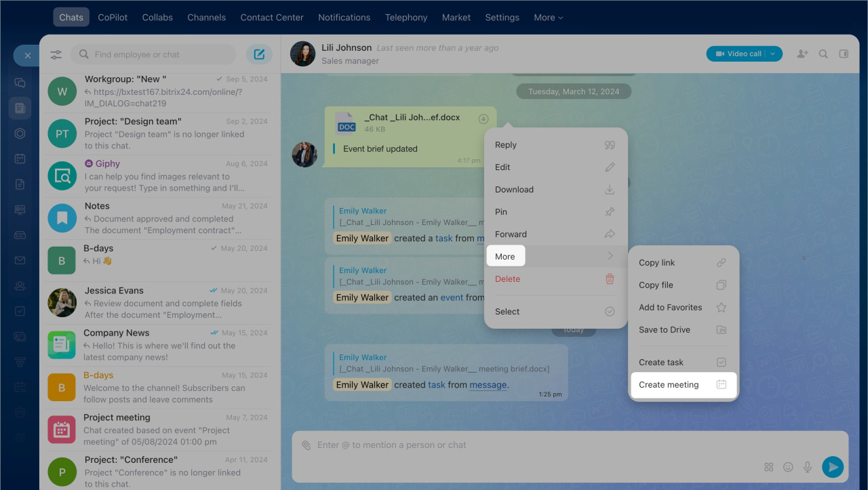This screenshot has width=868, height=490.
Task: Click the Video call button
Action: (738, 54)
